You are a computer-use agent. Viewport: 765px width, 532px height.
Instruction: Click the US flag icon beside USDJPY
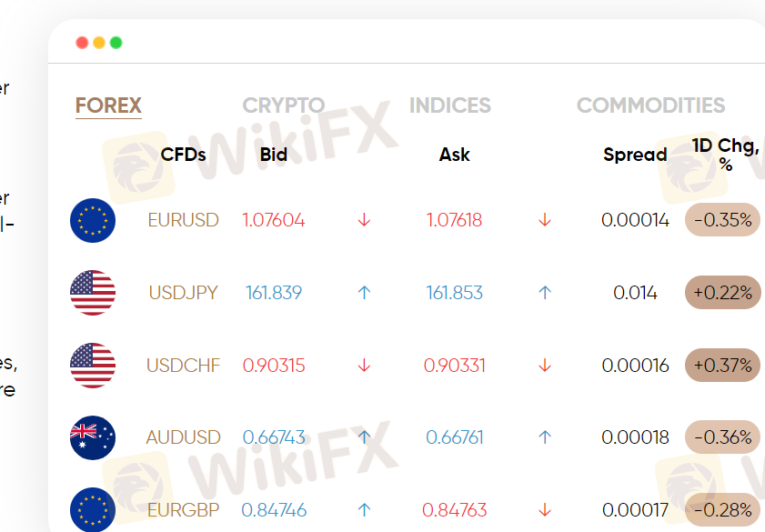point(93,293)
